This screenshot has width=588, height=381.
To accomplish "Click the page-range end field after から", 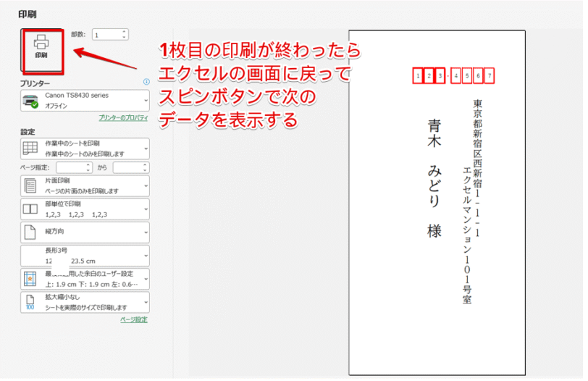I will (127, 167).
